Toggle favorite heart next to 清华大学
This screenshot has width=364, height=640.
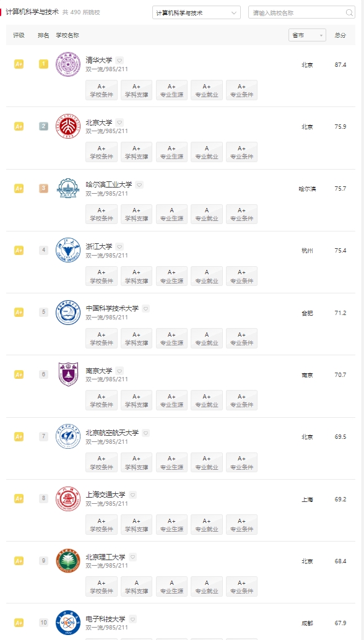click(119, 60)
